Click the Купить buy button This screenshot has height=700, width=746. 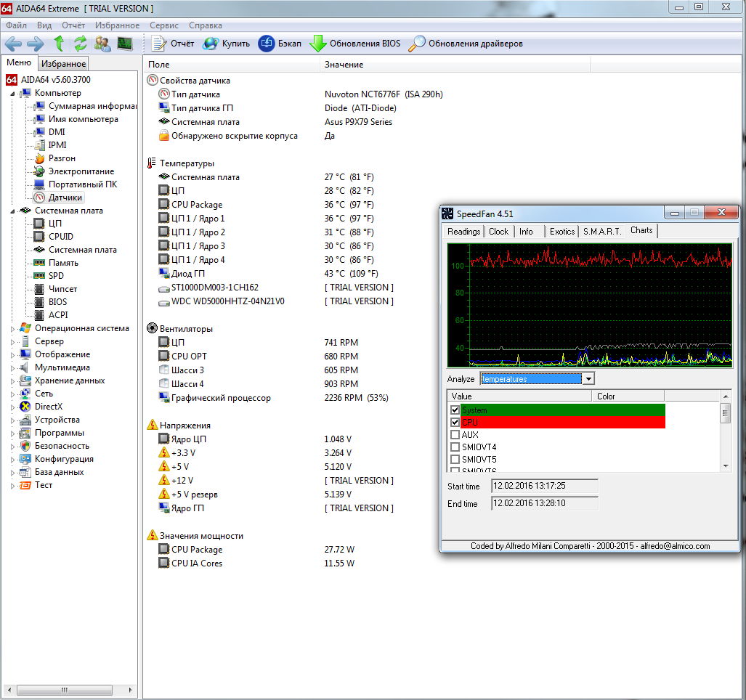click(227, 44)
